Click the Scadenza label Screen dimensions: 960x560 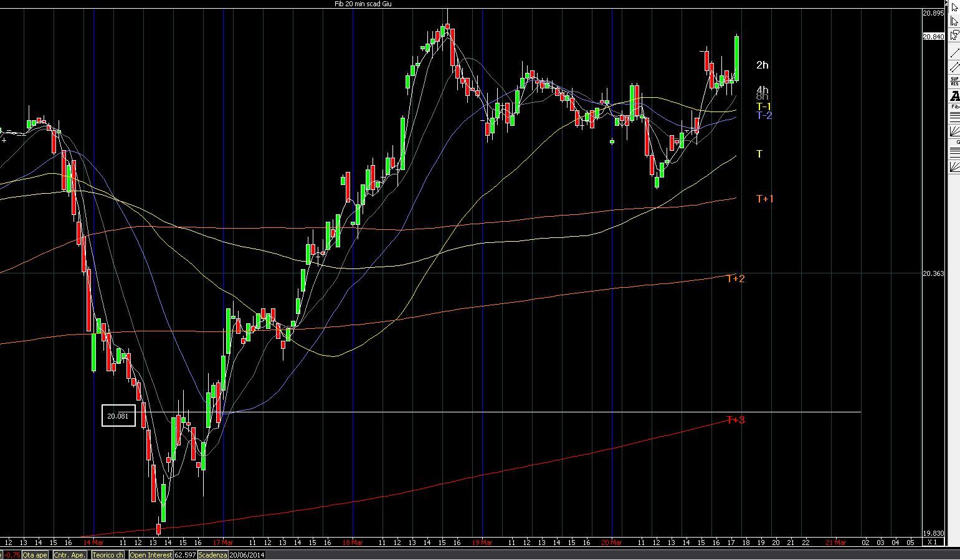[213, 555]
